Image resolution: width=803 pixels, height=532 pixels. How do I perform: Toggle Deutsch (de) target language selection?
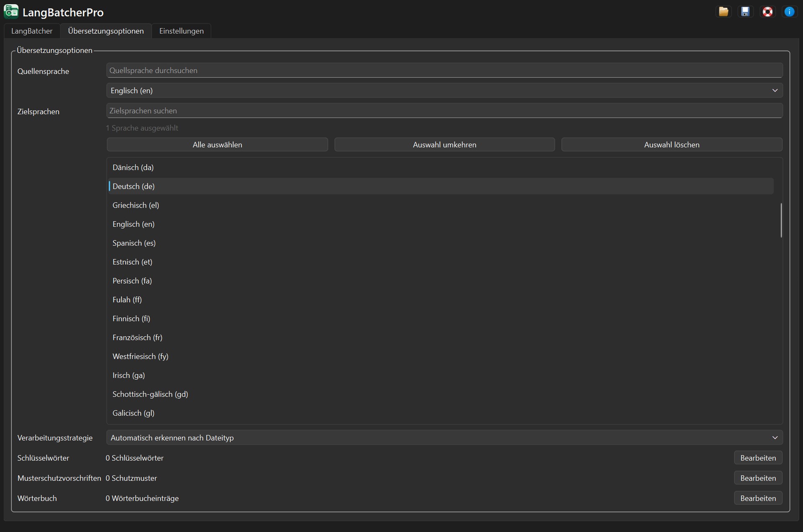click(x=133, y=187)
